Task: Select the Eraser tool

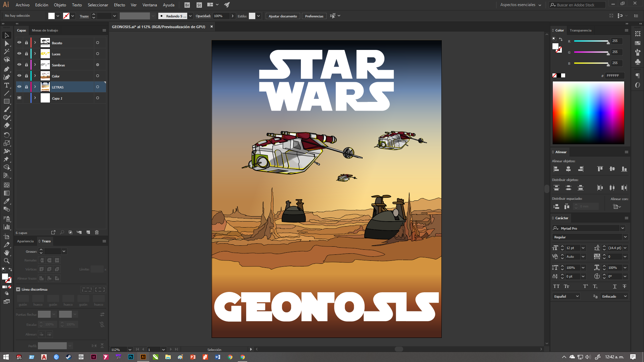Action: 6,125
